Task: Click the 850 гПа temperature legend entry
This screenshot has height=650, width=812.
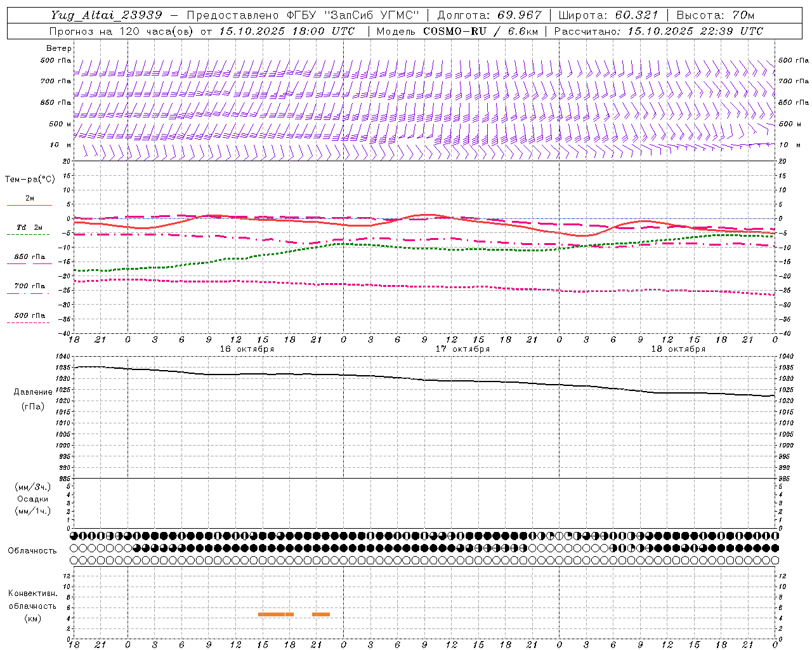Action: 30,257
